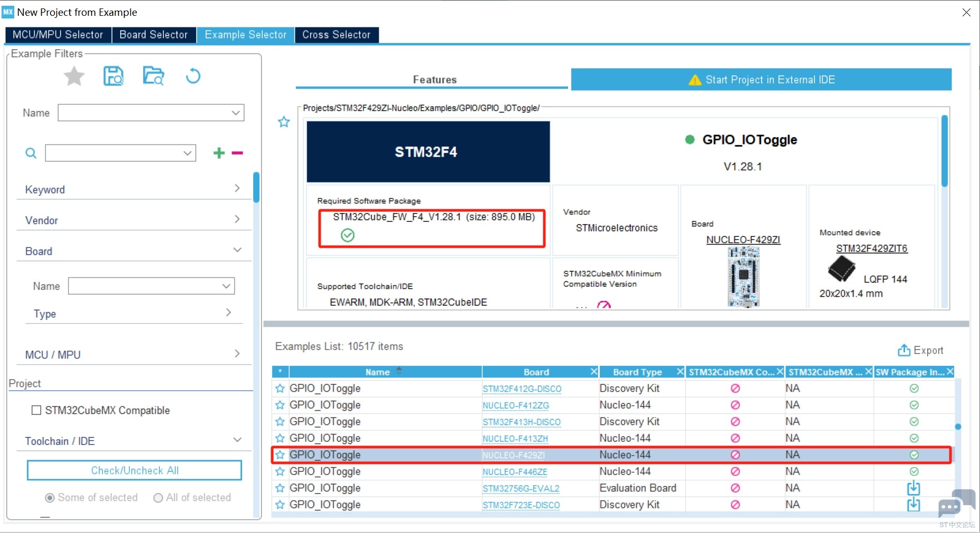The image size is (980, 533).
Task: Enable the STM32CubeMX Compatible checkbox
Action: click(x=36, y=410)
